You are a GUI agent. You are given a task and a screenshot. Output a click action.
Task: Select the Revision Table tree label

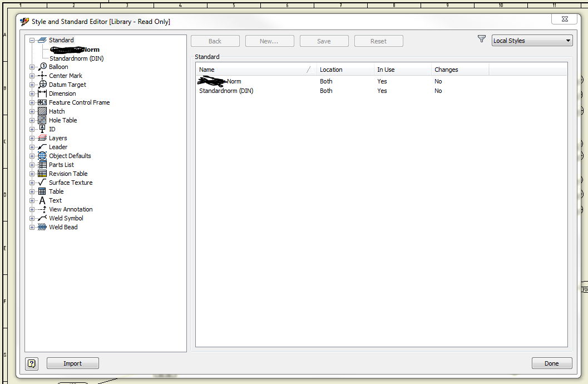click(x=68, y=174)
